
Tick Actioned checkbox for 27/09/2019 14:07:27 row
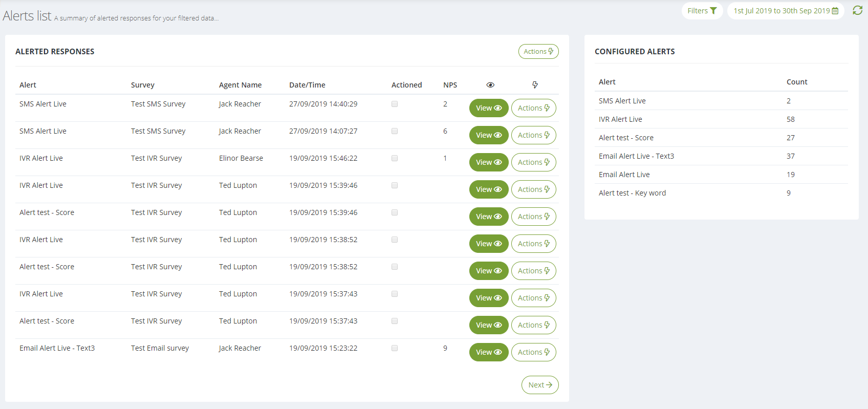tap(395, 131)
